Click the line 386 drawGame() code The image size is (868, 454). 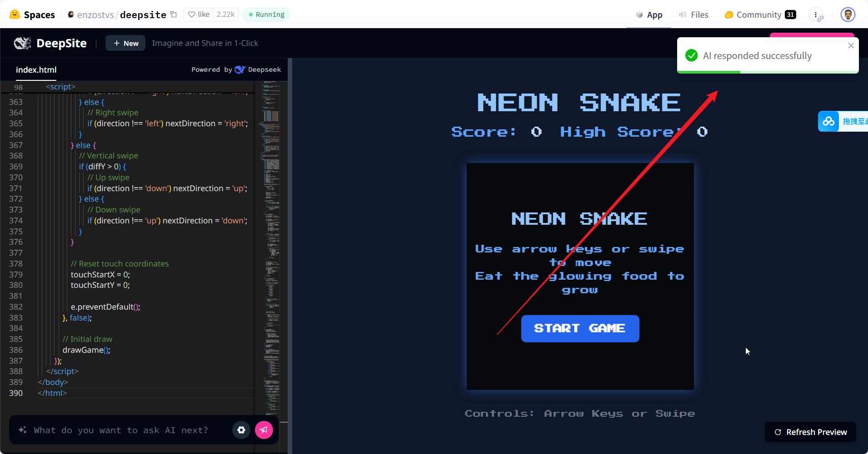(86, 350)
